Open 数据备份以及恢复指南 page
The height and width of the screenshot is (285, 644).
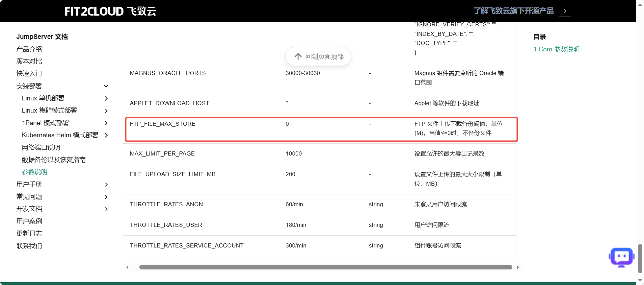tap(54, 160)
